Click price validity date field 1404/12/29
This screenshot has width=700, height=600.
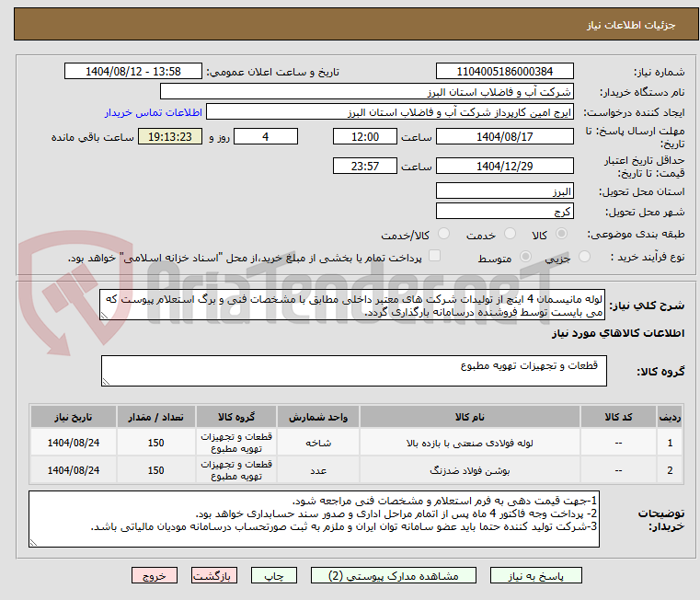coord(504,167)
